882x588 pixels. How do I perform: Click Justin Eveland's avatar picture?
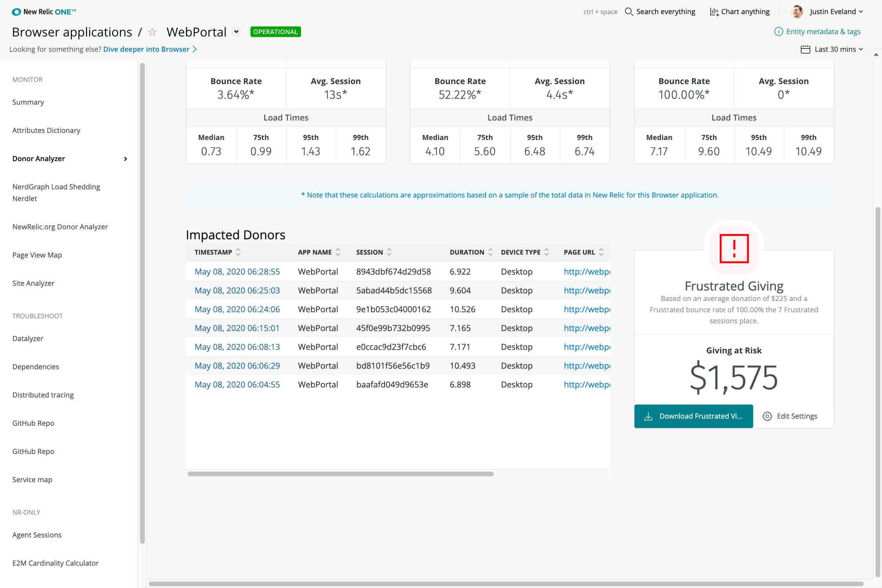pyautogui.click(x=796, y=12)
